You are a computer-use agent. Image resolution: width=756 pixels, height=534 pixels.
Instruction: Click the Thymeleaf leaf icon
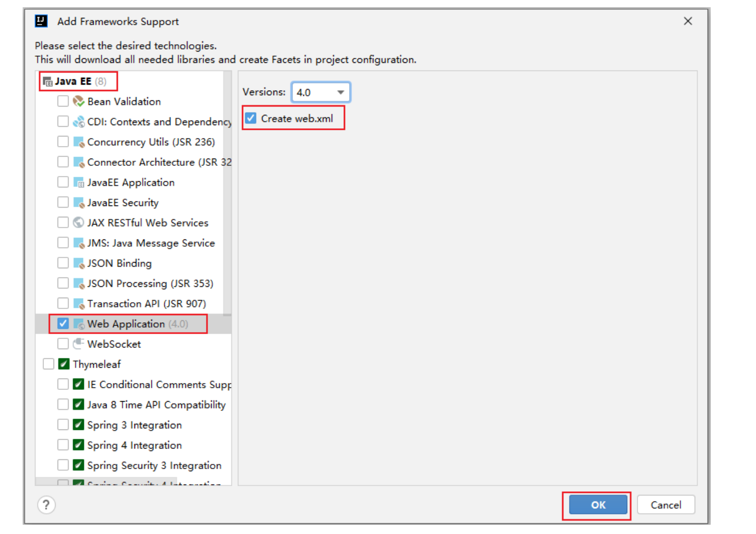64,364
